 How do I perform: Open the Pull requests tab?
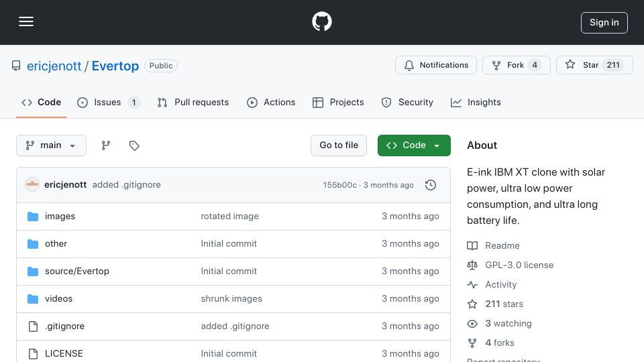click(193, 102)
